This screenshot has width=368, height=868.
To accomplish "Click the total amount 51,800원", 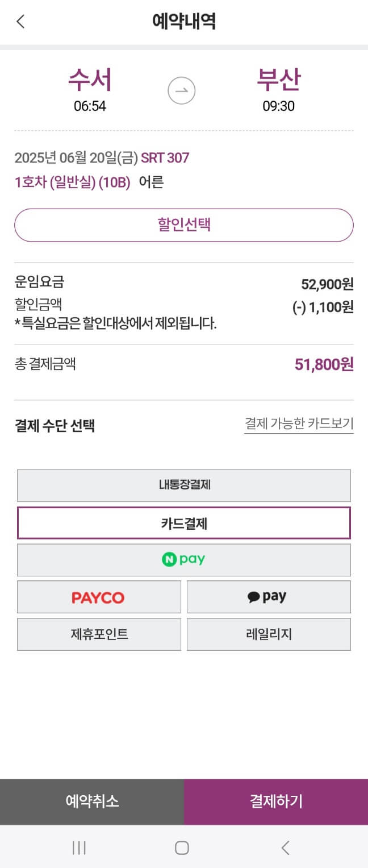I will [x=325, y=364].
